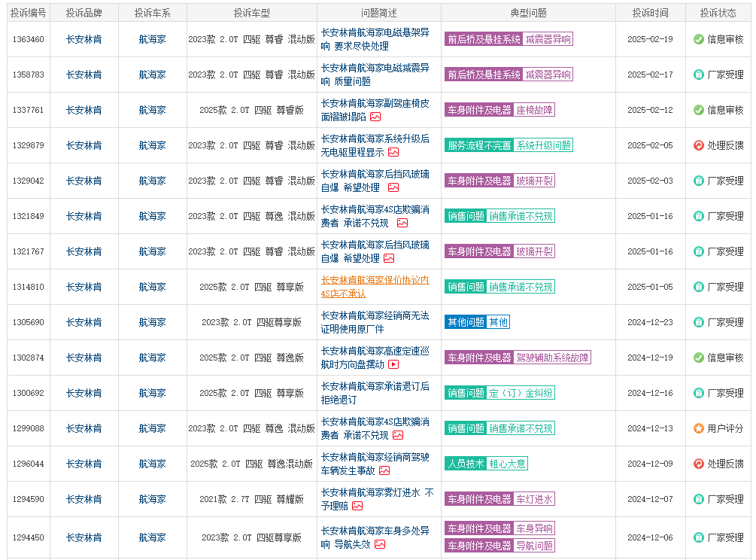Click the image icon in complaint 1299088's description
The image size is (756, 560).
tap(398, 435)
